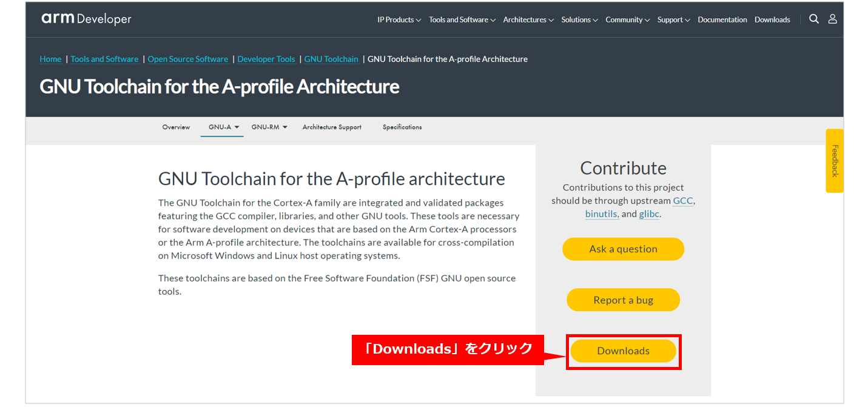Follow the GCC upstream link
868x407 pixels.
pyautogui.click(x=682, y=201)
